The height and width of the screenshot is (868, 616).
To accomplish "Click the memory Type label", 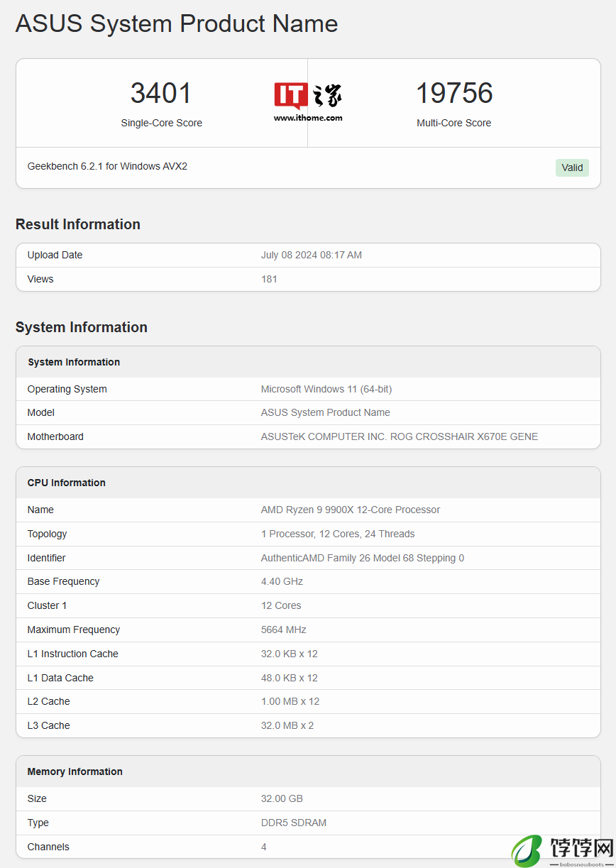I will 38,823.
